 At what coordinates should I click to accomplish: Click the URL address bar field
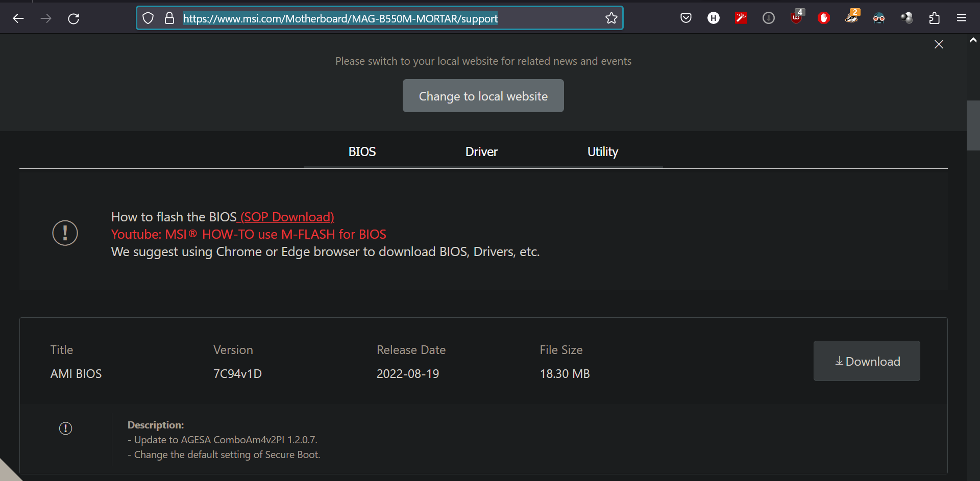click(x=380, y=18)
